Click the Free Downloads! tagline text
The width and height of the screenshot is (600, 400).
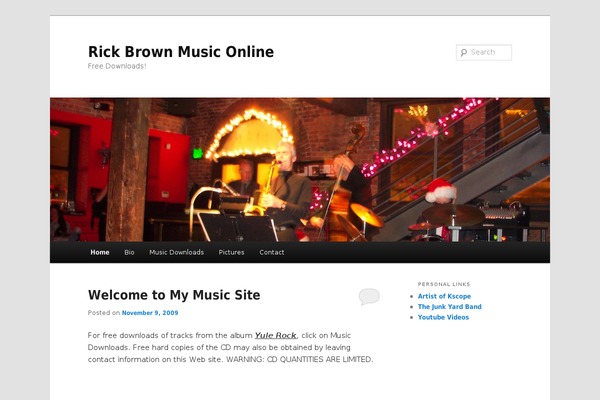click(117, 66)
